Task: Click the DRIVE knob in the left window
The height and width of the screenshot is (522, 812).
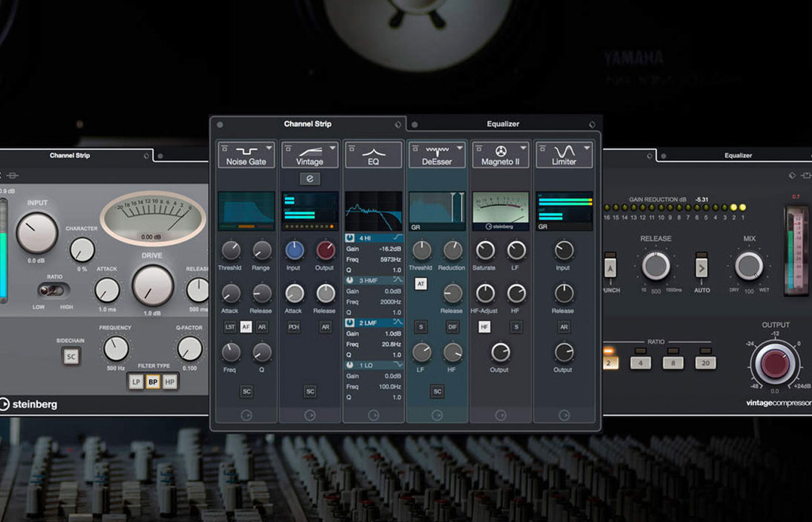Action: coord(153,286)
